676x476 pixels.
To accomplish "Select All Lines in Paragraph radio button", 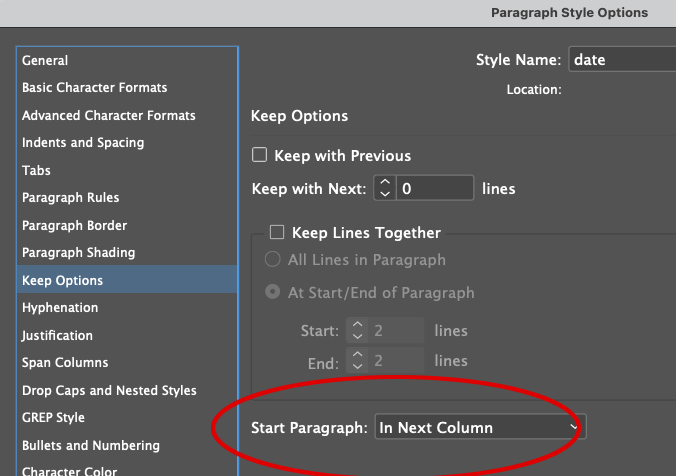I will point(272,260).
